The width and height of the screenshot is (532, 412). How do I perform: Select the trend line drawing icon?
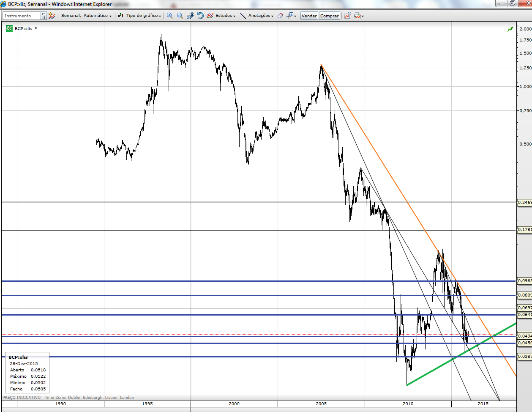(243, 16)
